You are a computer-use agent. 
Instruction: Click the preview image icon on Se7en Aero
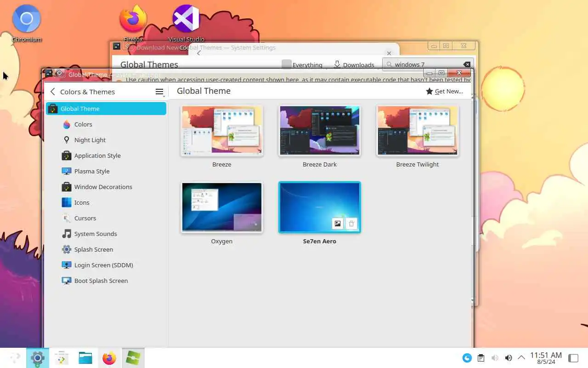click(338, 224)
